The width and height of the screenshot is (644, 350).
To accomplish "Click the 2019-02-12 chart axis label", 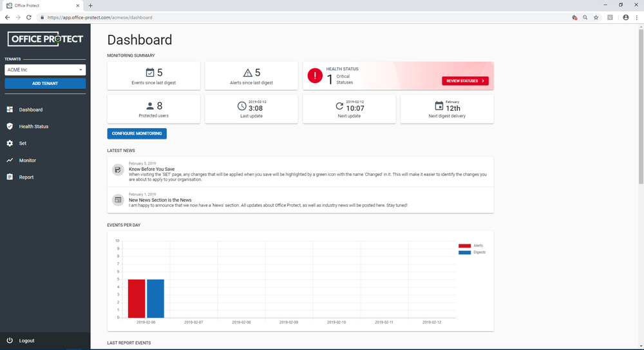I will [431, 322].
